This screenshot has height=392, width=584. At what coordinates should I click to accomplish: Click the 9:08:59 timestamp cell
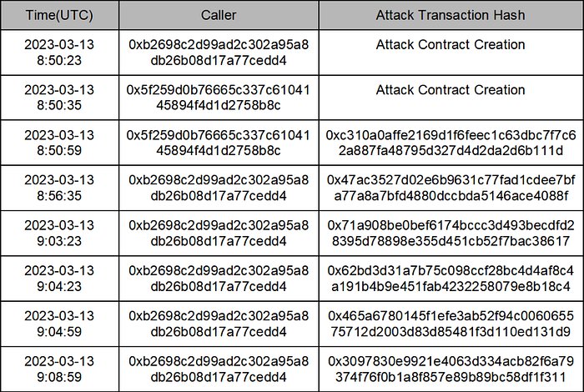coord(59,369)
